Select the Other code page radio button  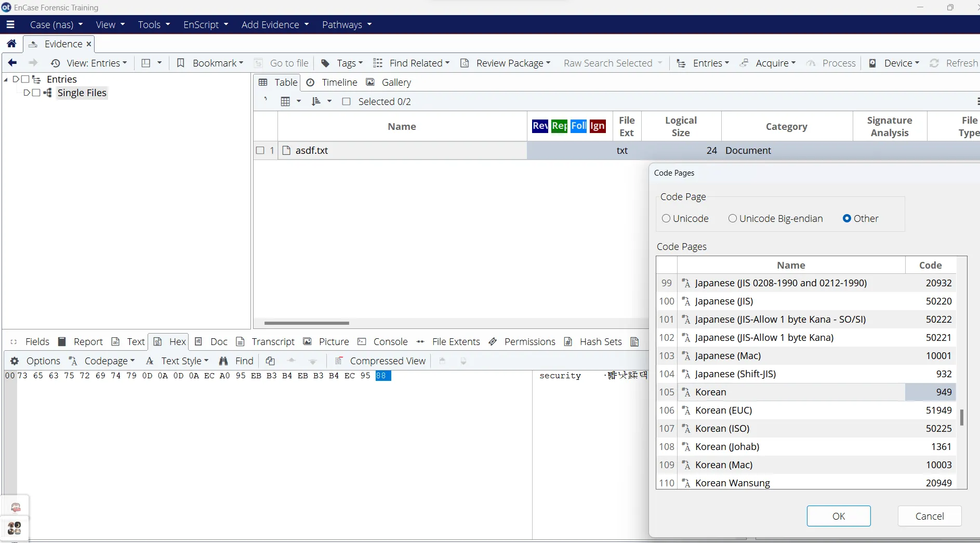pyautogui.click(x=847, y=218)
